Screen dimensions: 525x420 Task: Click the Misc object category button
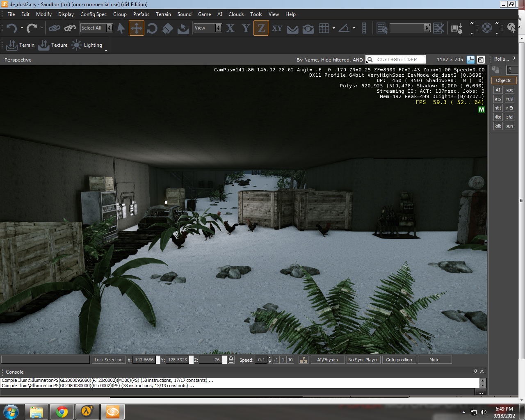[498, 117]
